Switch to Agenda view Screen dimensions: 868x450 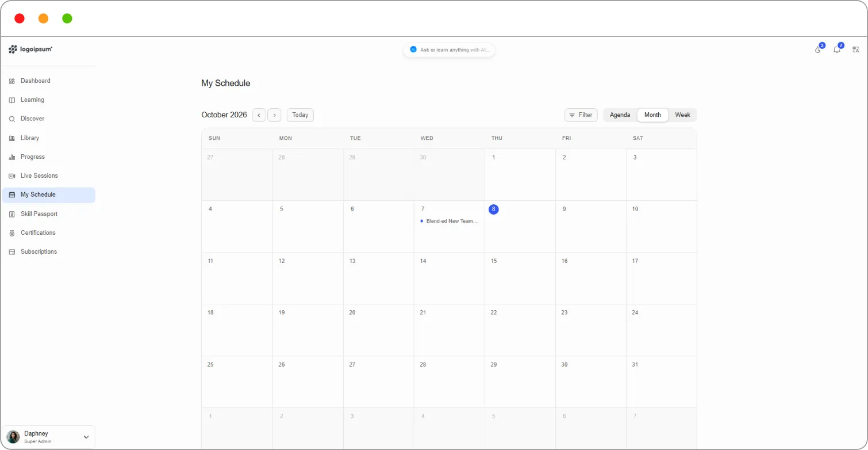coord(620,115)
